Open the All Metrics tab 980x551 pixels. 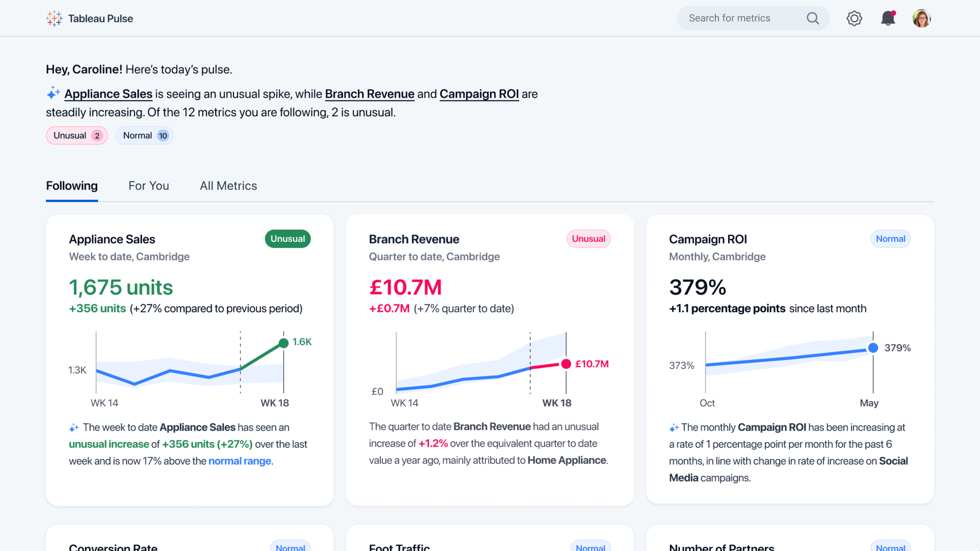228,186
